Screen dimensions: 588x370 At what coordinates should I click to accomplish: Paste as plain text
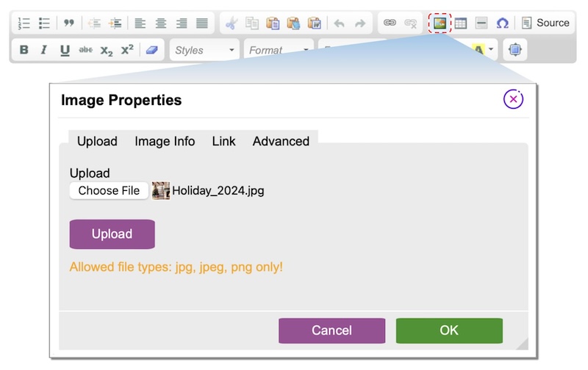pos(293,23)
